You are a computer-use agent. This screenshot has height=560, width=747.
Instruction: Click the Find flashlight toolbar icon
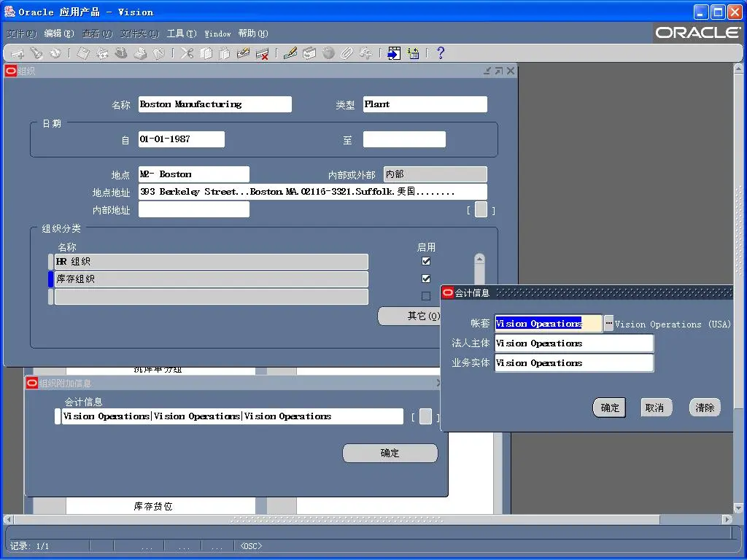pyautogui.click(x=36, y=53)
